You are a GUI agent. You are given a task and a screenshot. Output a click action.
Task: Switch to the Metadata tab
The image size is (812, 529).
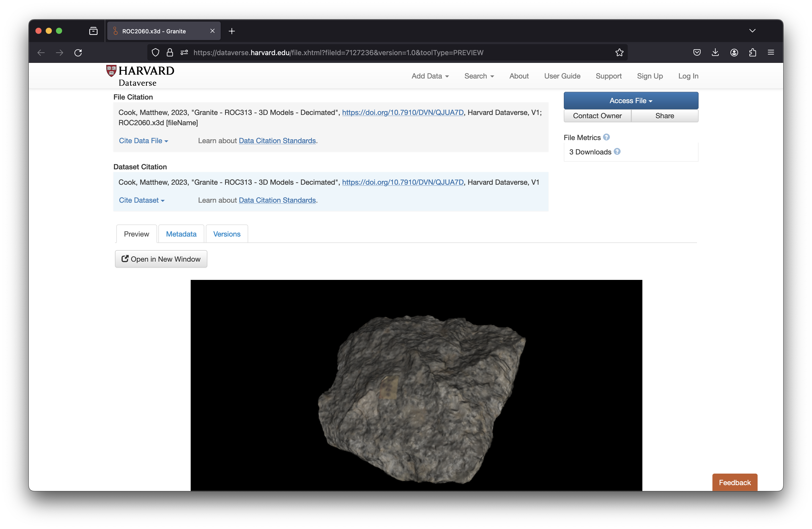point(181,234)
